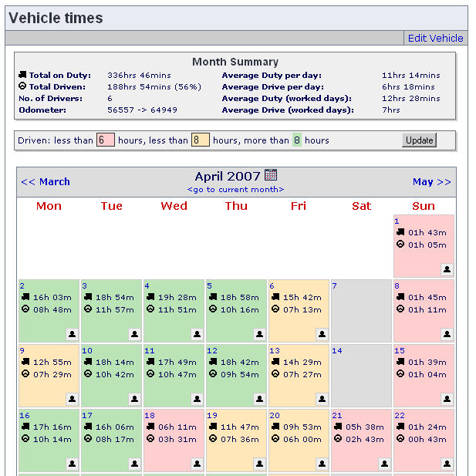Click the on-duty truck icon on April 16
This screenshot has width=476, height=476.
(25, 427)
